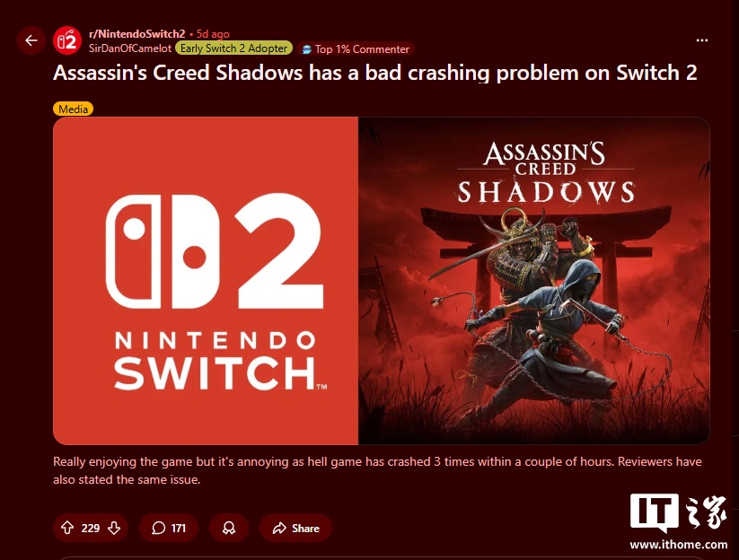This screenshot has height=560, width=739.
Task: View SirDanOfCamelot's user profile
Action: [130, 48]
